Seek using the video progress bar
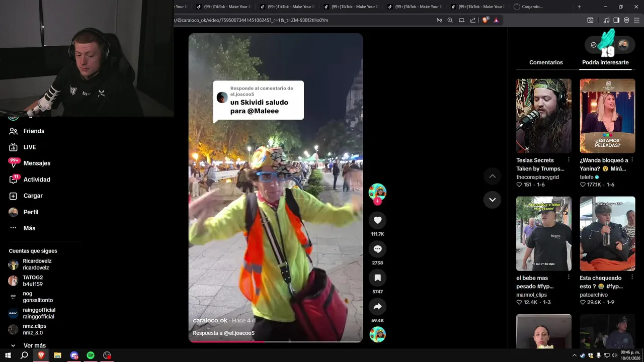This screenshot has height=362, width=644. point(275,341)
